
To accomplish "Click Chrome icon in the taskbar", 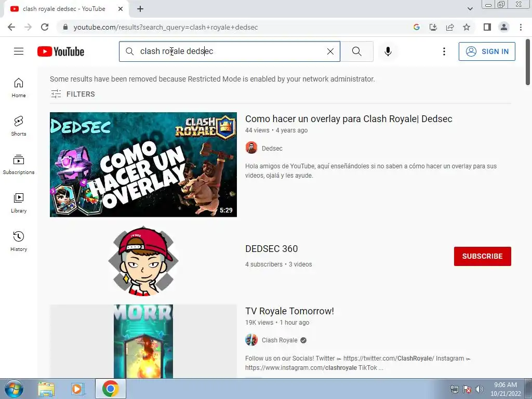I will click(x=110, y=389).
